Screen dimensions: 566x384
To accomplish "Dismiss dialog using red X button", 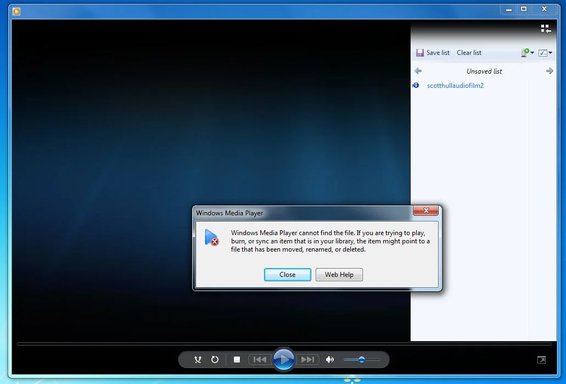I will pyautogui.click(x=426, y=211).
